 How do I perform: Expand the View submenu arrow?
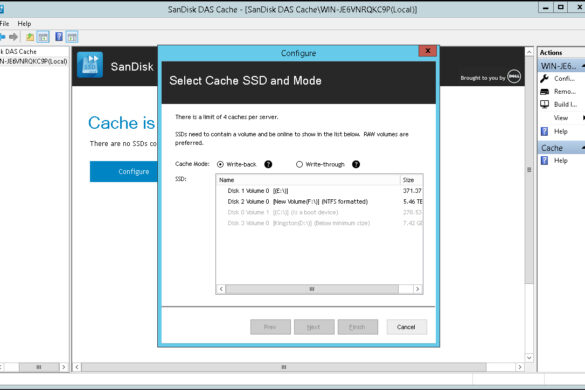click(x=583, y=118)
